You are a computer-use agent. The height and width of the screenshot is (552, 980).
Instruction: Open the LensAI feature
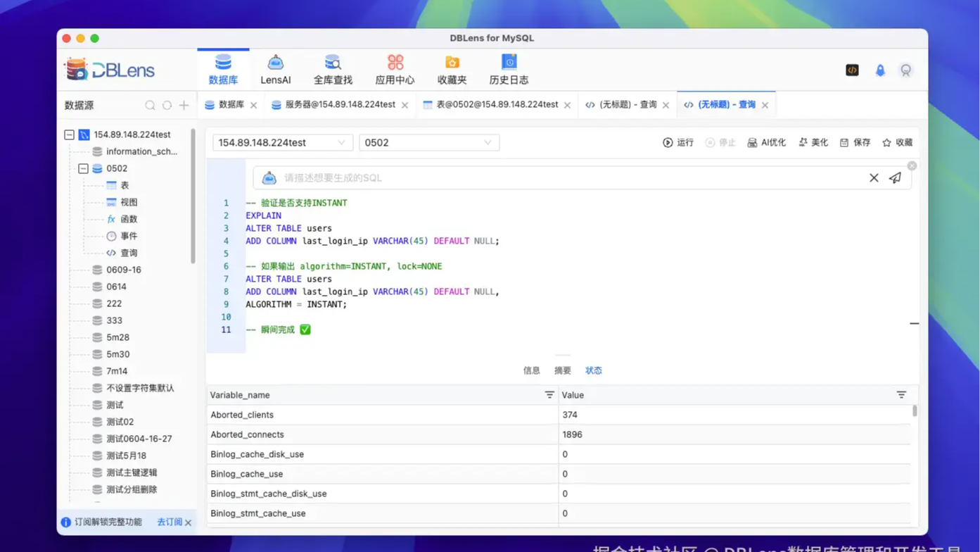click(275, 68)
